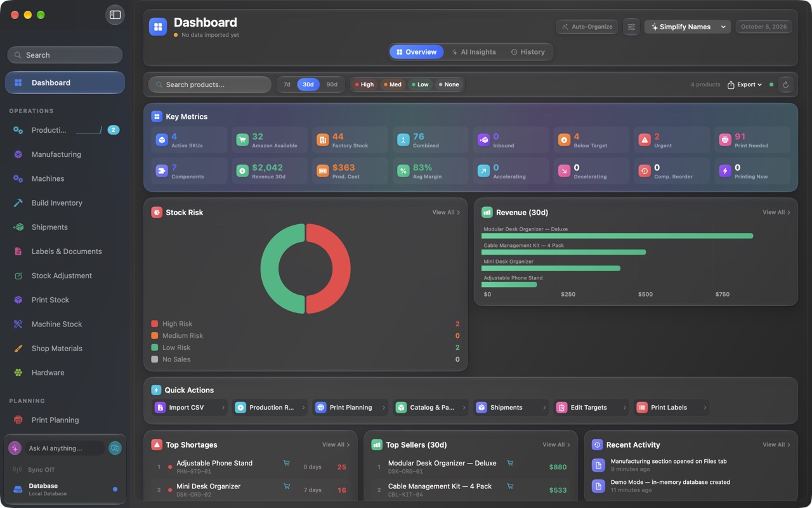Screen dimensions: 812x508
Task: Open Labels & Documents section
Action: [65, 251]
